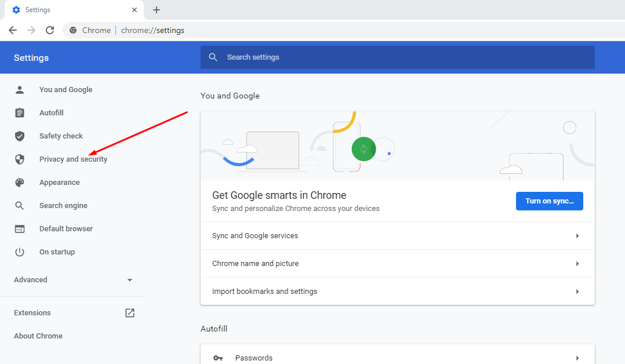Click the Get Google smarts in Chrome heading

279,195
